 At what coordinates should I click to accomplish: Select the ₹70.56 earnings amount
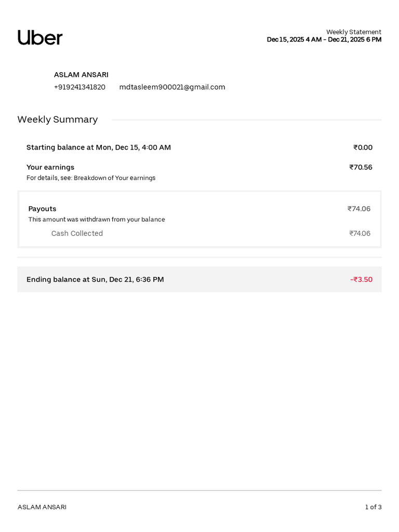coord(361,167)
